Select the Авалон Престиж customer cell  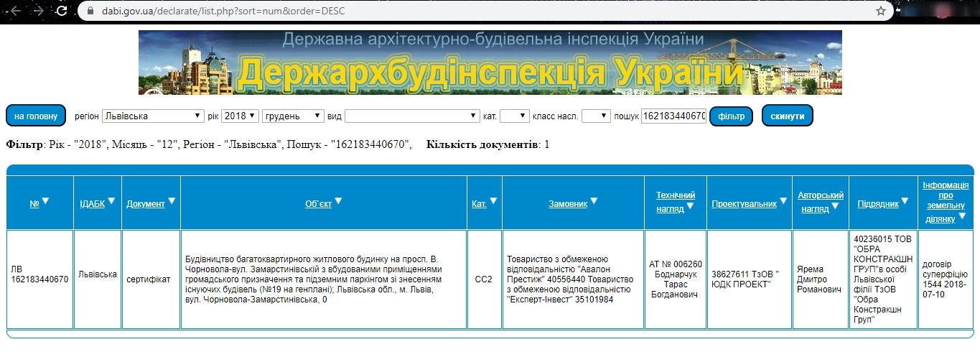point(573,279)
